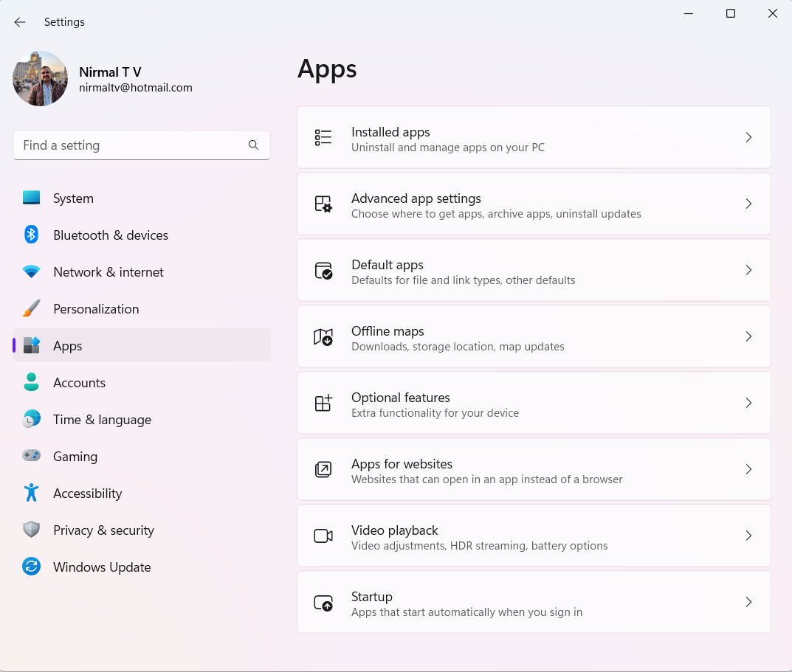Open Accessibility label in sidebar
The image size is (792, 672).
(87, 493)
